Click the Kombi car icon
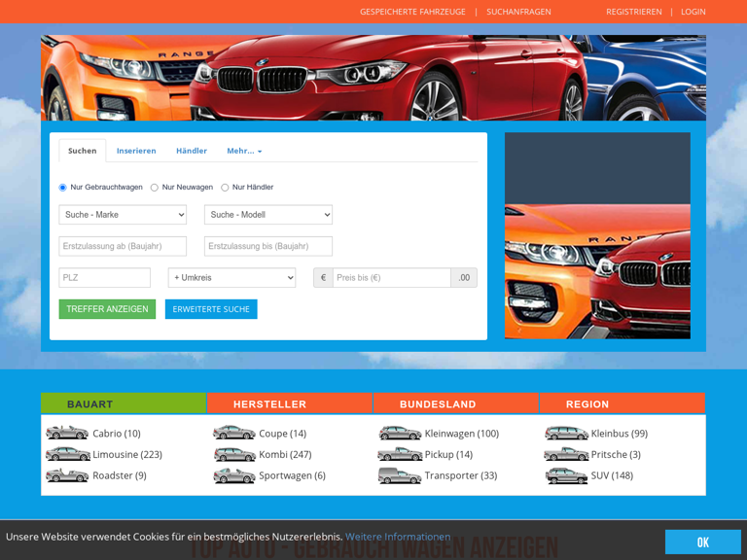The height and width of the screenshot is (560, 747). coord(234,454)
